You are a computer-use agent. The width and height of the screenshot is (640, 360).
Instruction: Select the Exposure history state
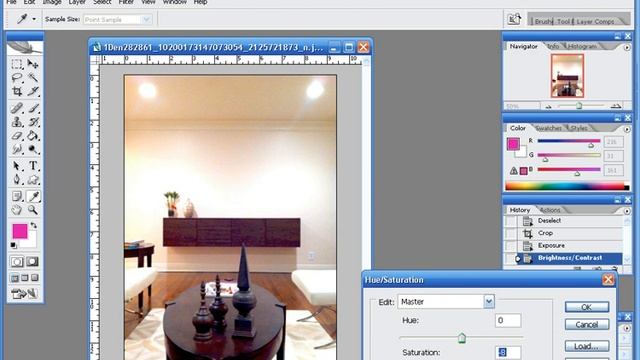pos(570,246)
